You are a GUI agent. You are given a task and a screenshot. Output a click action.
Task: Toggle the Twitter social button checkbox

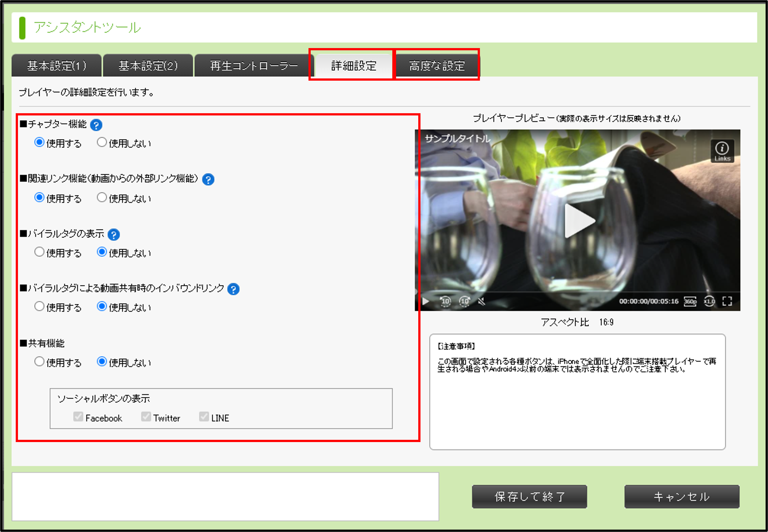[x=146, y=417]
